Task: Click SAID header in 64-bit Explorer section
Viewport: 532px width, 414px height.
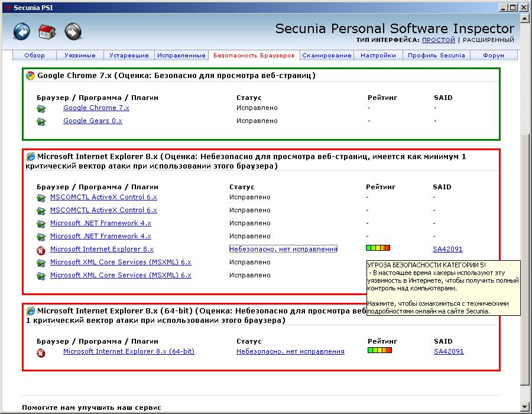Action: point(443,341)
